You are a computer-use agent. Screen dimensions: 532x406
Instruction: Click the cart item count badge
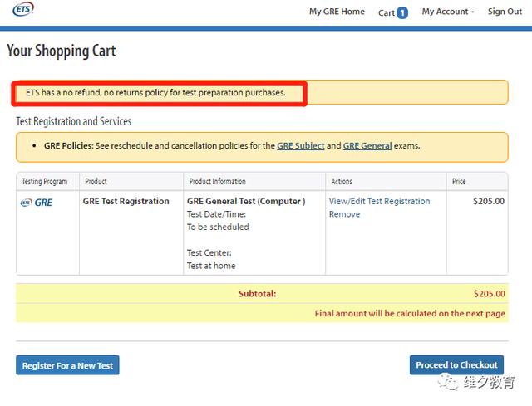click(402, 13)
